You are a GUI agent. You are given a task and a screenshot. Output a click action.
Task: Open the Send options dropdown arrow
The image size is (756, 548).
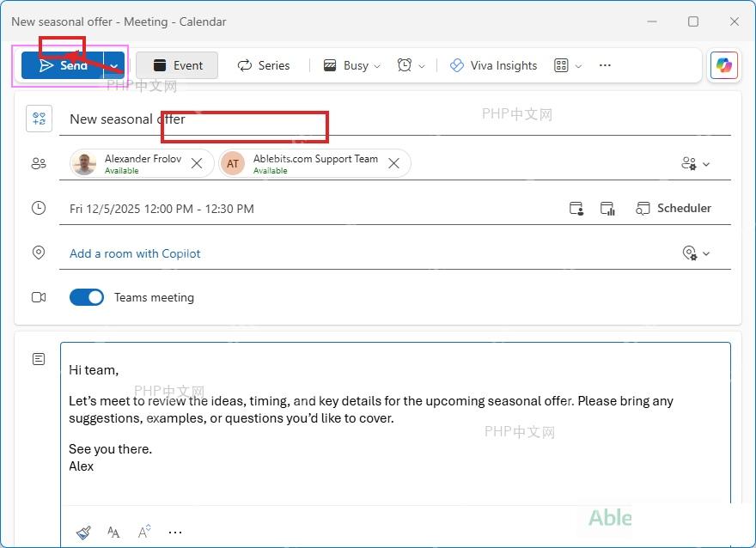pos(114,65)
